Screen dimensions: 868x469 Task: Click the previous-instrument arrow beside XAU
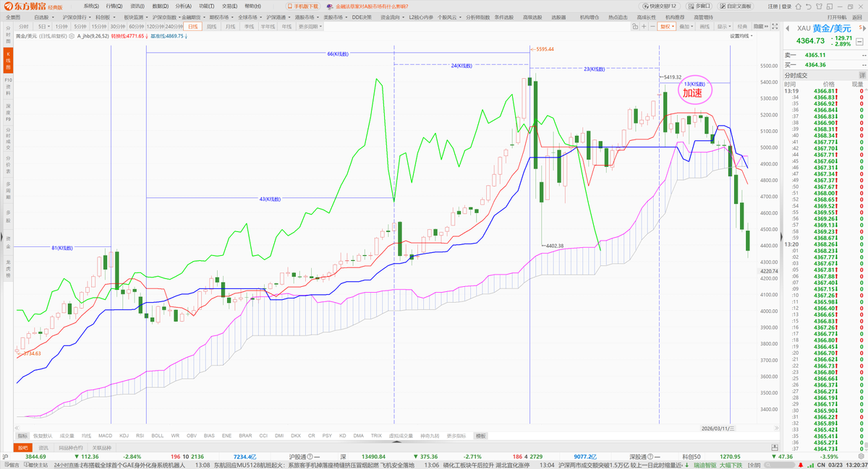point(787,27)
